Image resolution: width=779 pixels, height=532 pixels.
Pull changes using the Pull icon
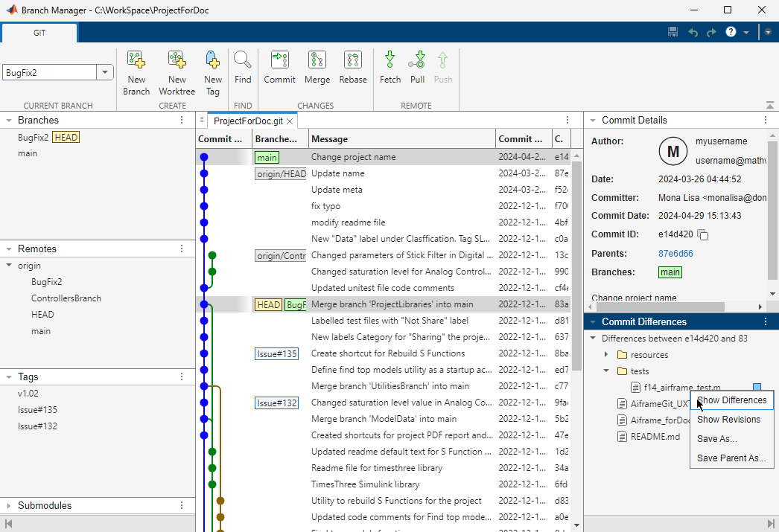click(x=417, y=67)
